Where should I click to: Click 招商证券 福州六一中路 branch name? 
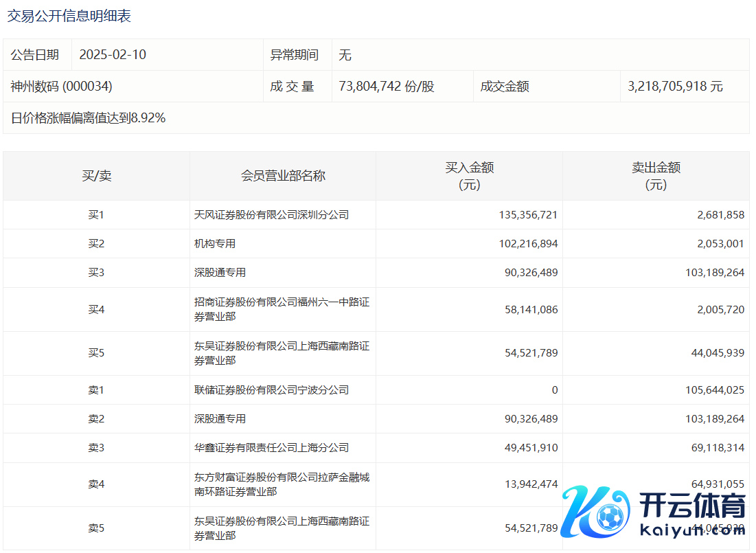coord(282,309)
